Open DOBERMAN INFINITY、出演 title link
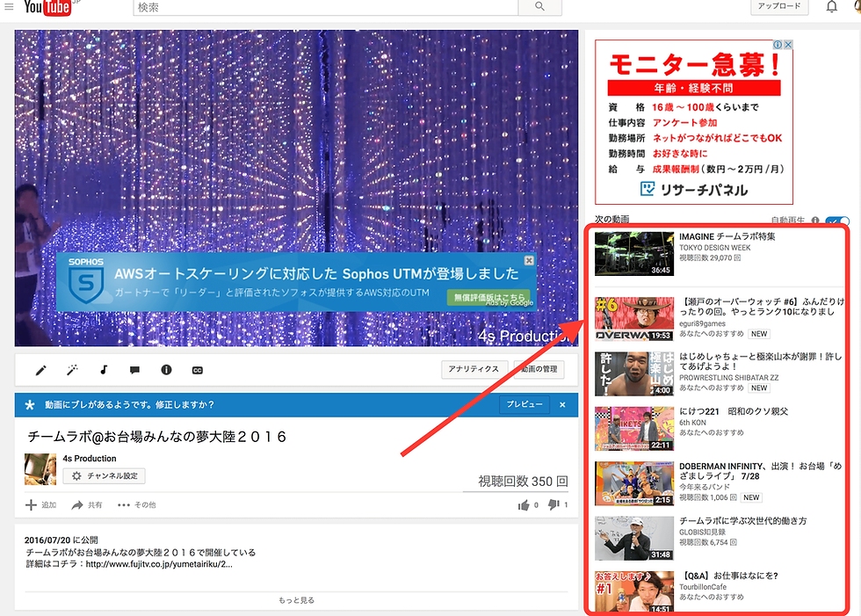This screenshot has width=861, height=616. (x=761, y=471)
